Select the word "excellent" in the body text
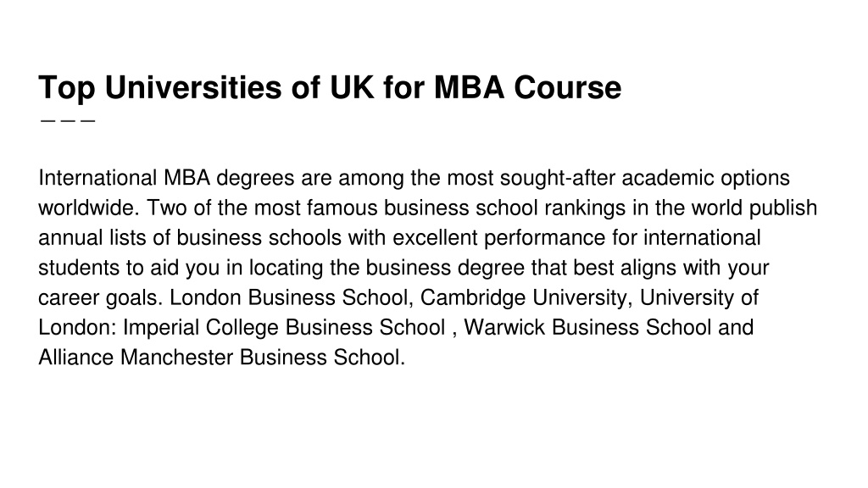This screenshot has height=488, width=868. (435, 238)
